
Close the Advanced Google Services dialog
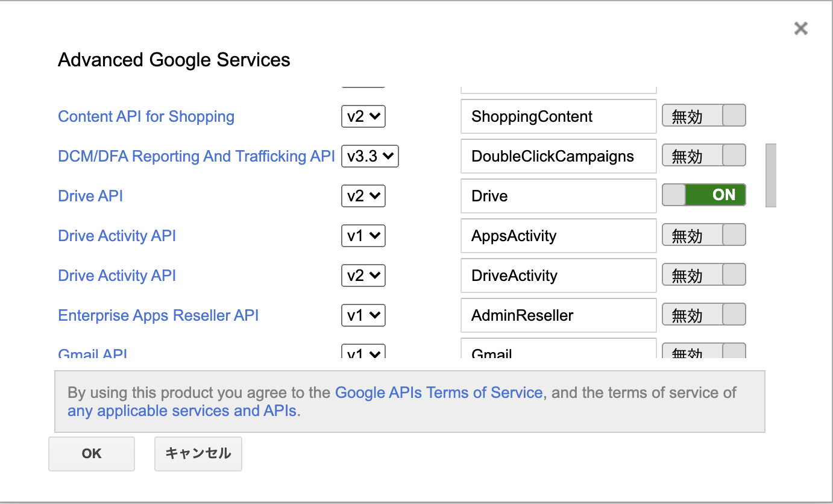800,28
